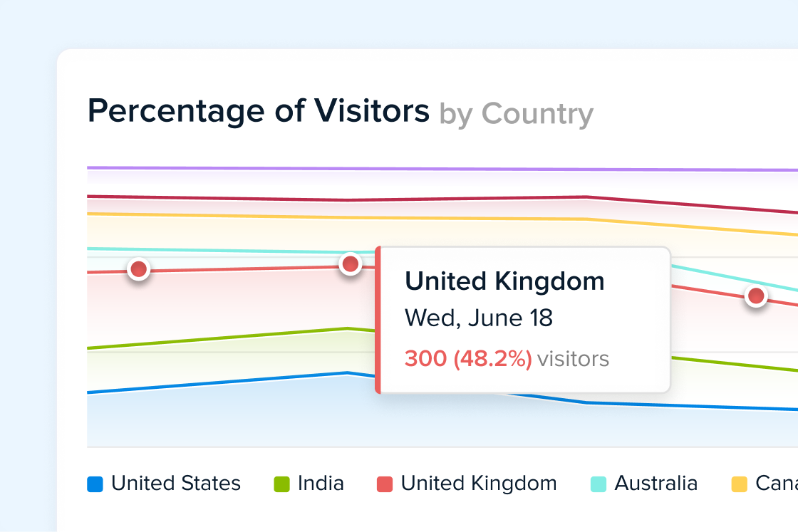This screenshot has height=532, width=798.
Task: Click the blue United States legend swatch
Action: pyautogui.click(x=95, y=484)
